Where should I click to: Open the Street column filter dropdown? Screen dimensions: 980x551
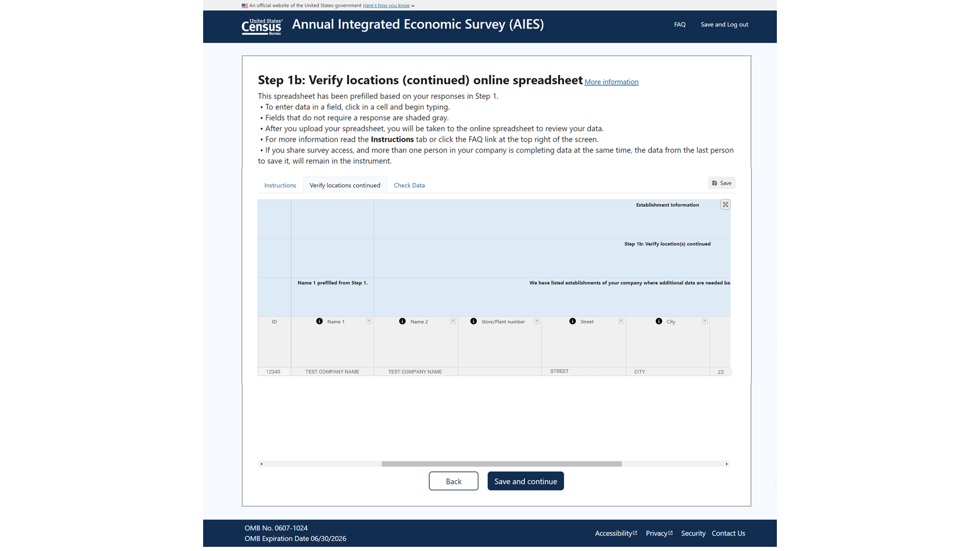tap(621, 321)
